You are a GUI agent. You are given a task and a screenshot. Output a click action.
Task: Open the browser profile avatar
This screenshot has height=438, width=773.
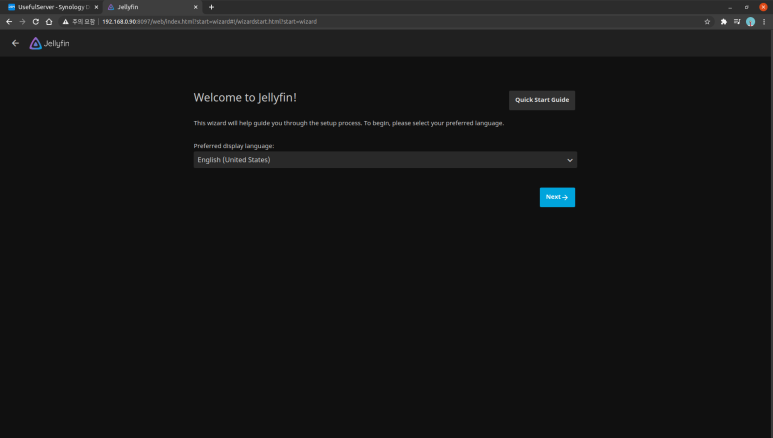point(750,22)
